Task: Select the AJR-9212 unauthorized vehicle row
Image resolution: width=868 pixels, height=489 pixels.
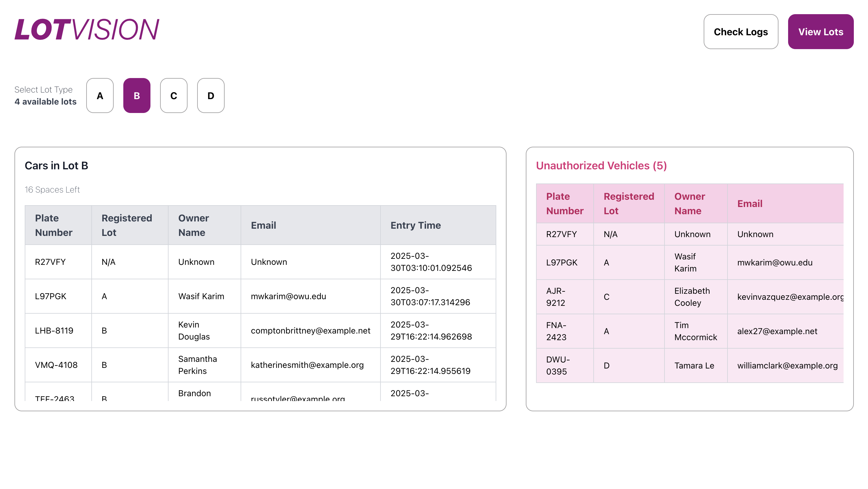Action: pos(555,297)
